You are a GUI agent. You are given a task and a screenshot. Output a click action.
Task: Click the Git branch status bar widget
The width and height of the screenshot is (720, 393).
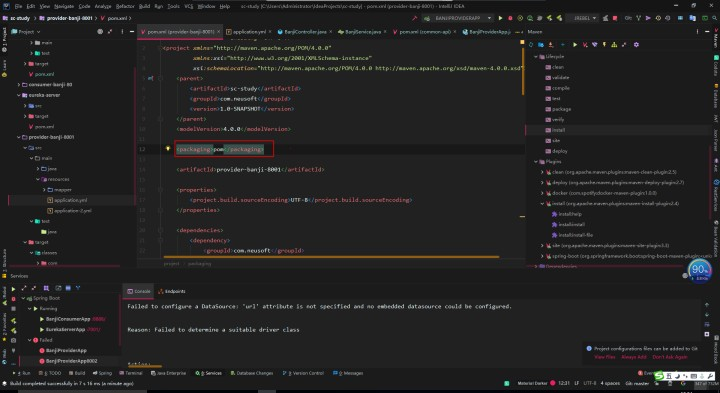637,383
